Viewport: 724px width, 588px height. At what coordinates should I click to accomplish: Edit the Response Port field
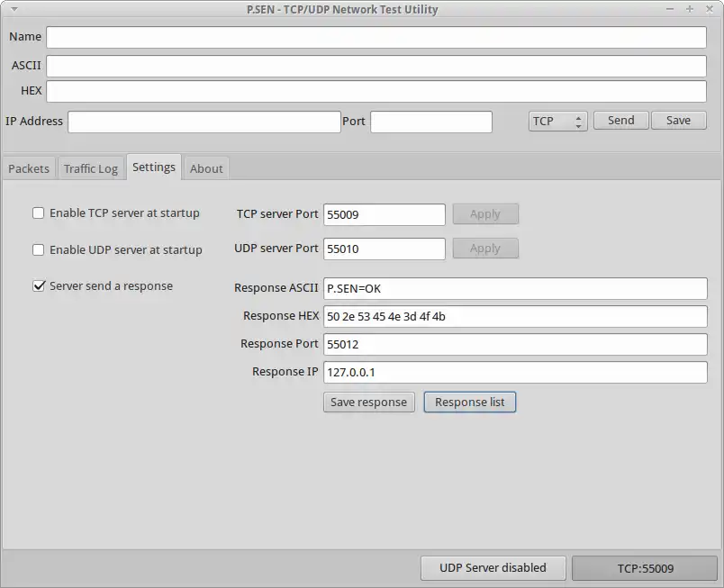(x=515, y=344)
